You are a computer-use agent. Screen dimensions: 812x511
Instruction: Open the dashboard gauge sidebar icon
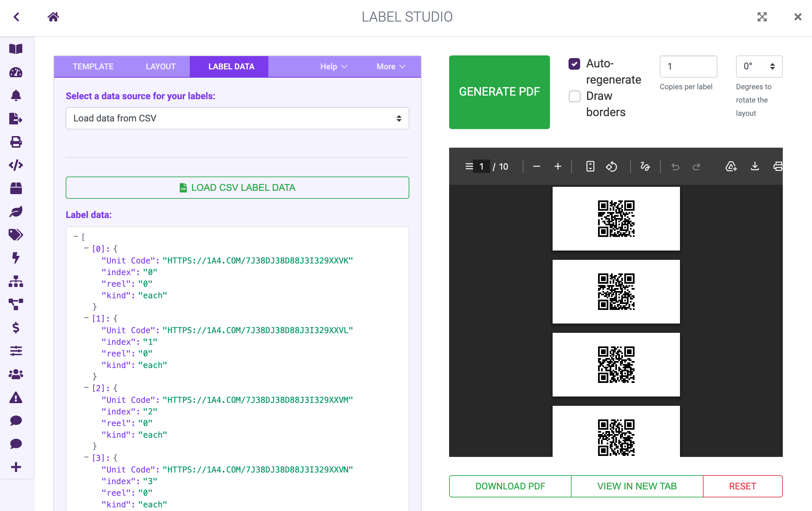tap(16, 73)
